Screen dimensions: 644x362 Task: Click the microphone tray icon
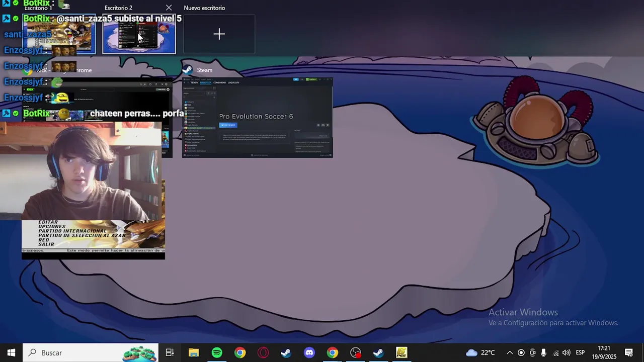click(x=543, y=352)
